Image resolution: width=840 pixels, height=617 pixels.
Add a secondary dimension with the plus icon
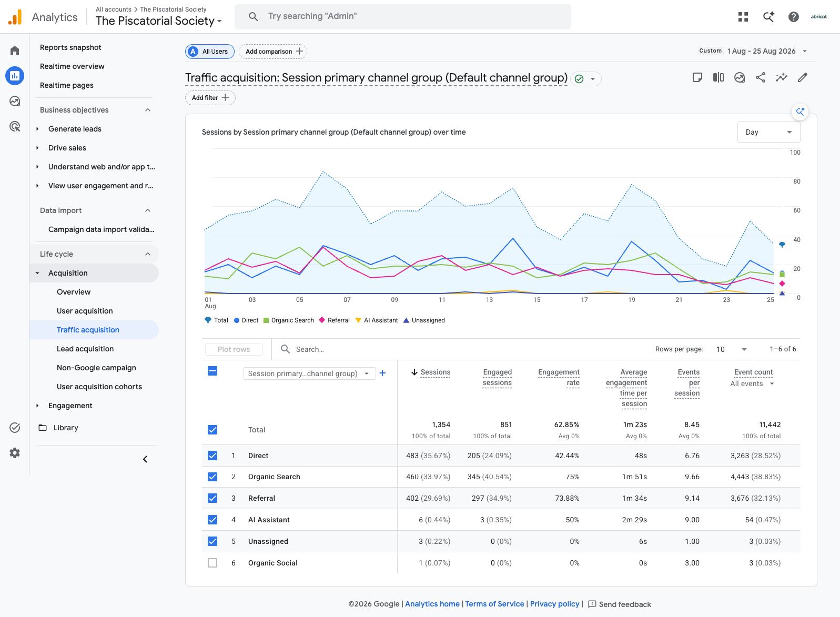(382, 373)
